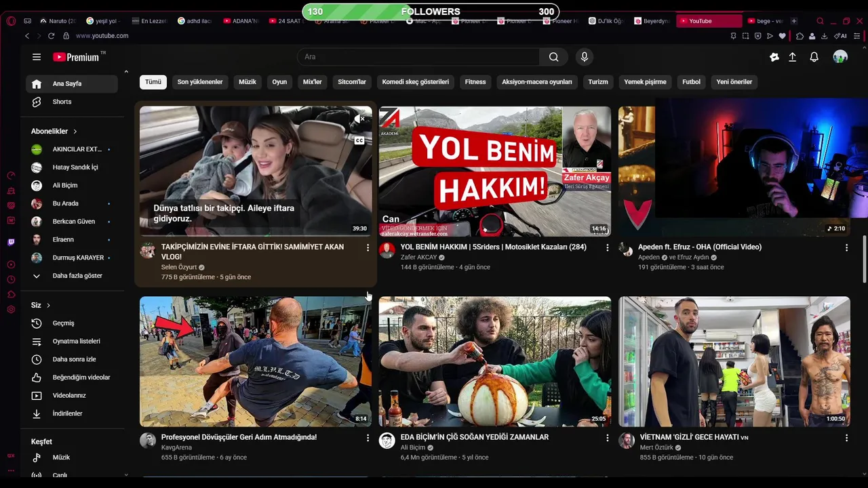Start voice search with microphone icon

click(x=585, y=57)
